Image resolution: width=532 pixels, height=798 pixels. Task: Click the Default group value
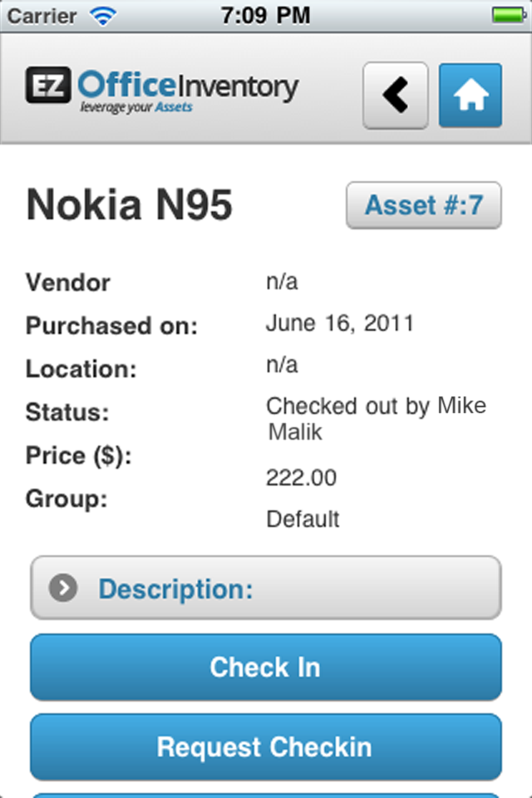click(303, 520)
